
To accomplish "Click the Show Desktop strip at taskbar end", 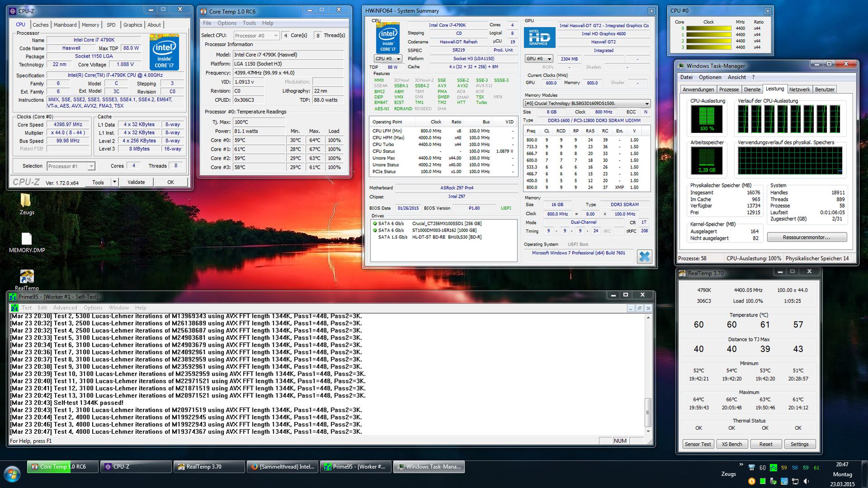I will (865, 474).
